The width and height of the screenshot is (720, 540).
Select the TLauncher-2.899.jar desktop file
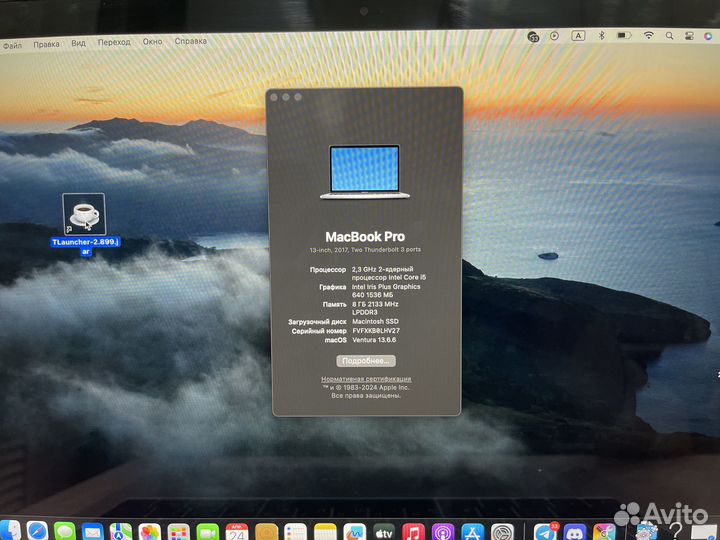coord(84,224)
